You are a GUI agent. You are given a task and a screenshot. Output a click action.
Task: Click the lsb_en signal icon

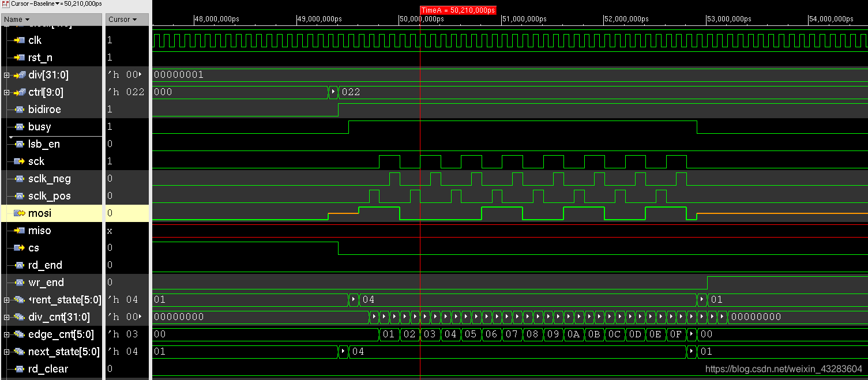(20, 144)
